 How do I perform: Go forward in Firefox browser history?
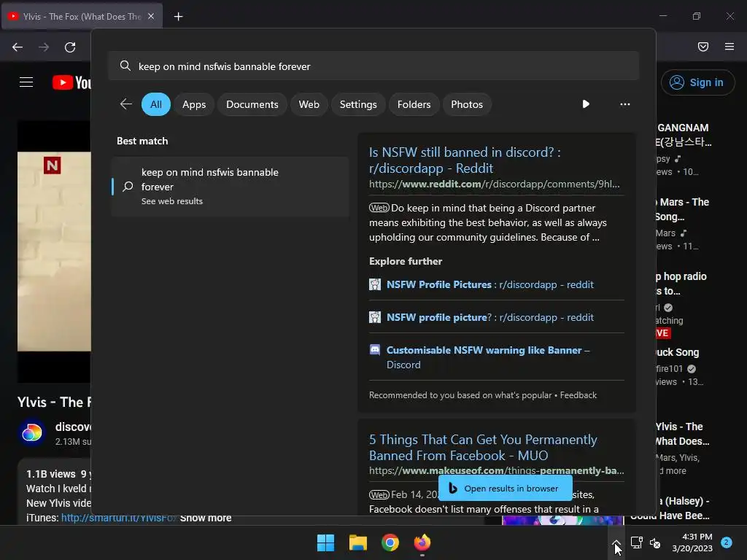tap(44, 47)
